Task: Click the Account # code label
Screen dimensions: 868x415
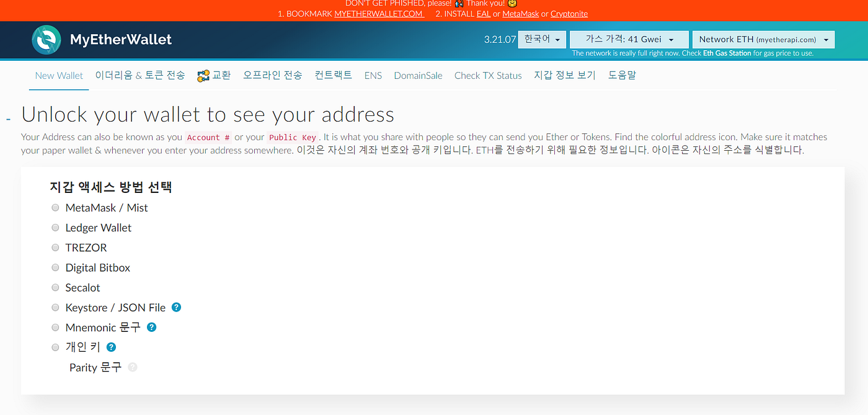Action: [208, 138]
